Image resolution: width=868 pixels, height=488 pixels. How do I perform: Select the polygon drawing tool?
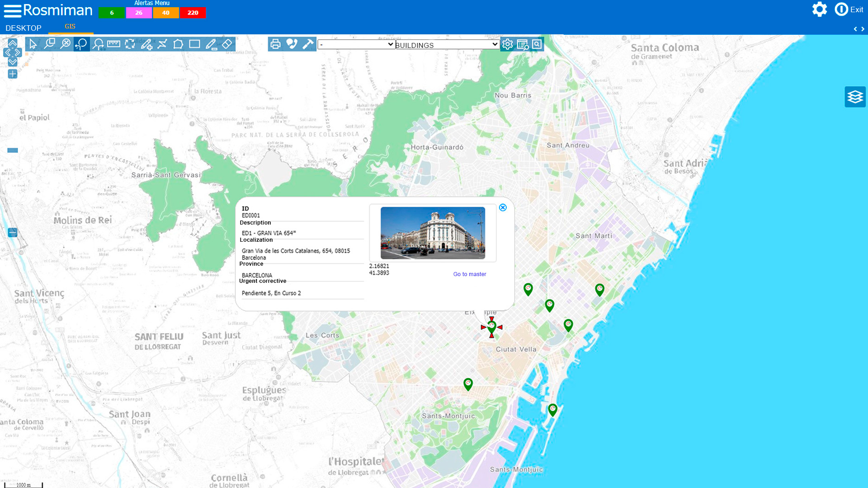click(x=179, y=44)
